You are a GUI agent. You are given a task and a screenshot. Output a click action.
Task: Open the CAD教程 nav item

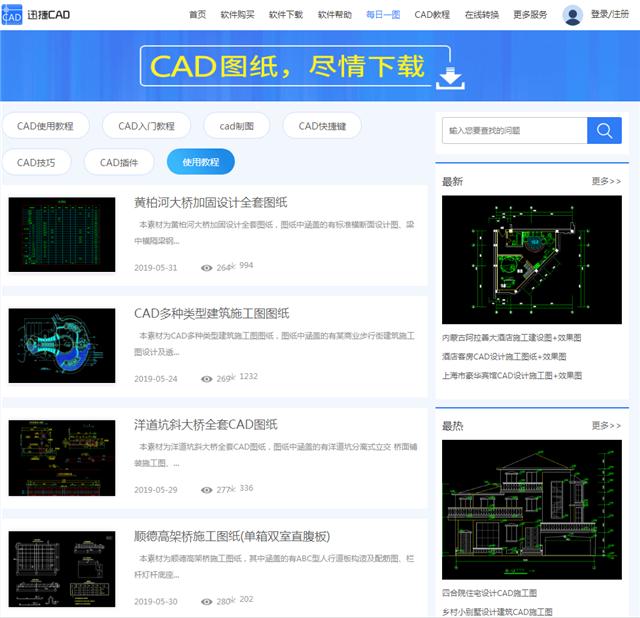point(432,15)
